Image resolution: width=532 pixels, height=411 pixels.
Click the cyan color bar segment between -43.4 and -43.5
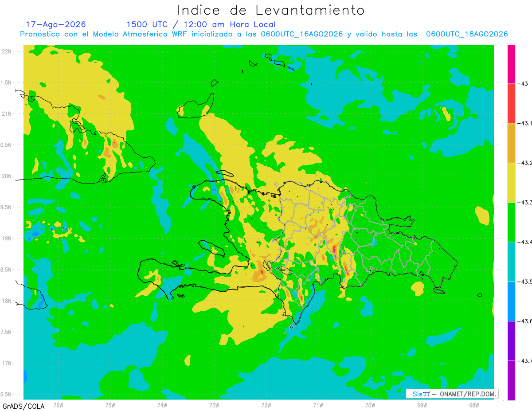(x=511, y=262)
